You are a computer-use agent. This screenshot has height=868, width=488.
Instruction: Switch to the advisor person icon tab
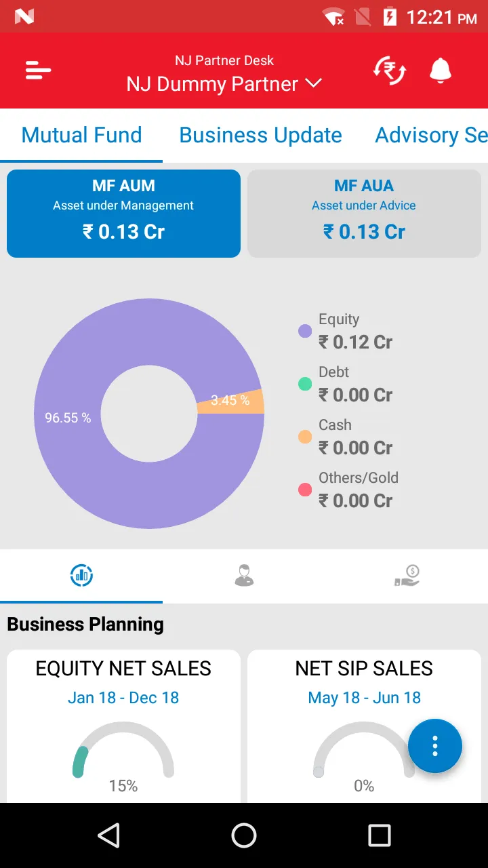244,576
